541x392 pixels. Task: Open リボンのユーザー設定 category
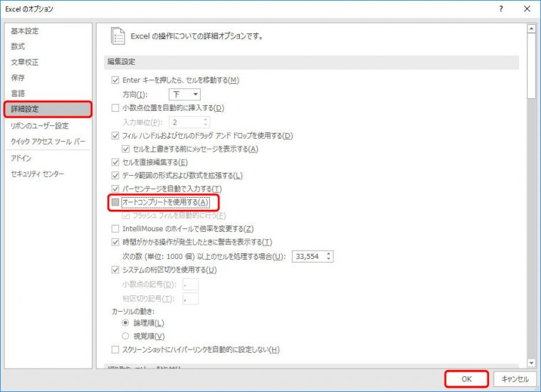pyautogui.click(x=40, y=126)
